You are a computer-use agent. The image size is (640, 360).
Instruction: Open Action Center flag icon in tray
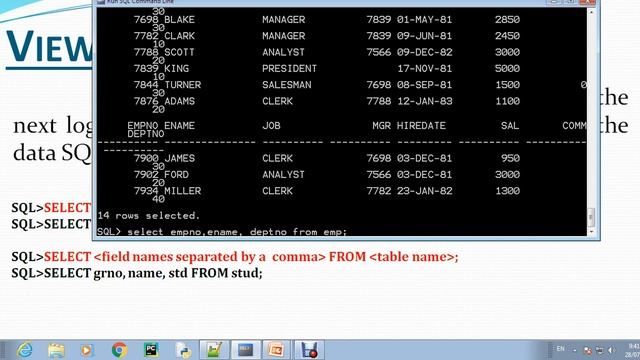pos(587,350)
